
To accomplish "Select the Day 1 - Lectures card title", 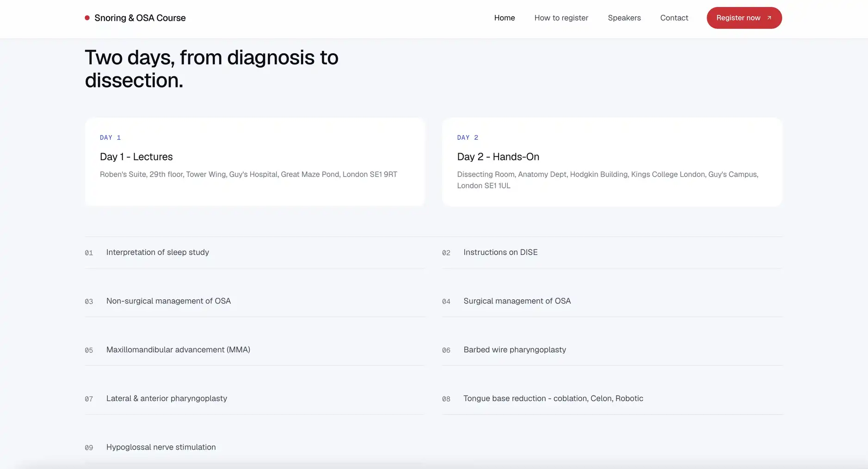I will [136, 157].
